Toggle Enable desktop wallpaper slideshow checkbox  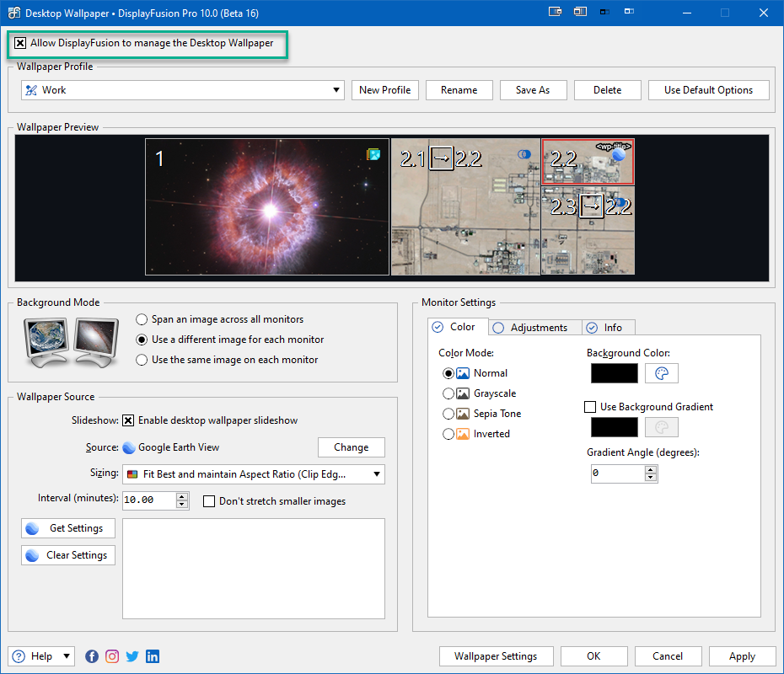tap(128, 420)
